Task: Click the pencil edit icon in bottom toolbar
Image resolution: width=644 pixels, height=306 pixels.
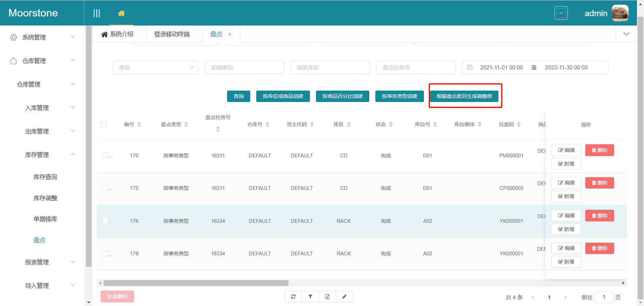Action: (344, 297)
